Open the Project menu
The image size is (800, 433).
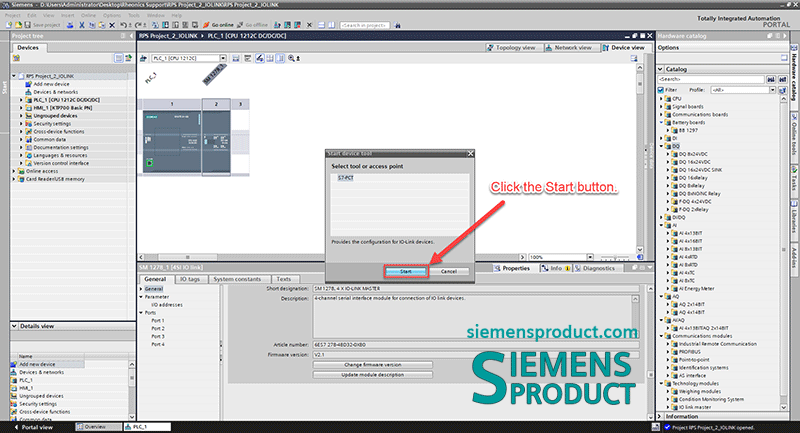(13, 15)
